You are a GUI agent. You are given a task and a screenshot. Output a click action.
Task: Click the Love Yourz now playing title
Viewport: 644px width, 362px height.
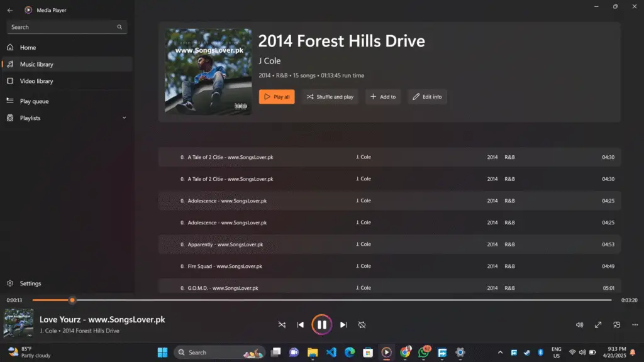click(x=103, y=319)
